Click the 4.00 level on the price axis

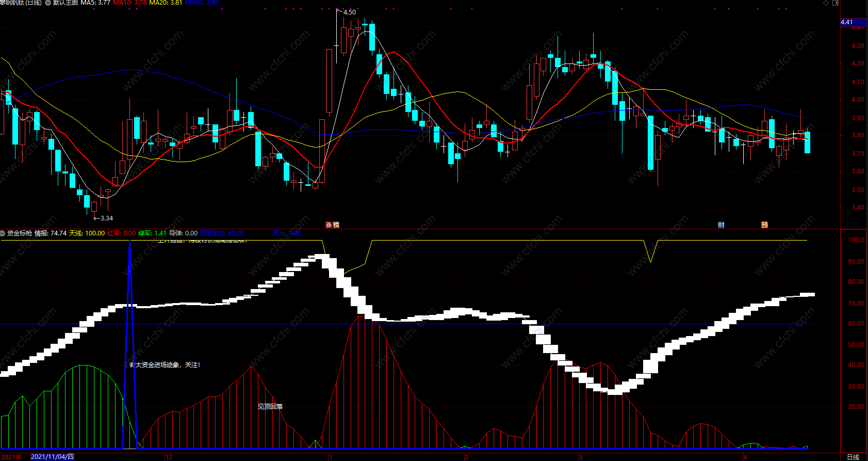[x=858, y=100]
